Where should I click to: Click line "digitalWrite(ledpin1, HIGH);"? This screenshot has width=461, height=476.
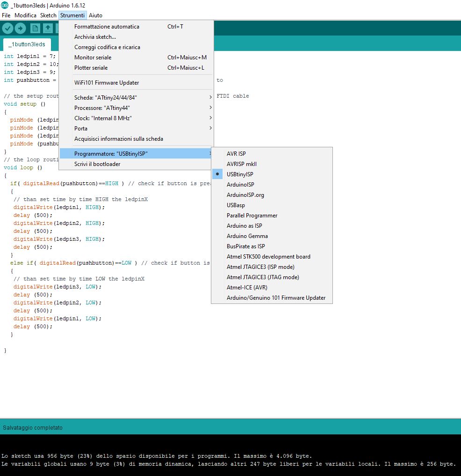click(59, 207)
